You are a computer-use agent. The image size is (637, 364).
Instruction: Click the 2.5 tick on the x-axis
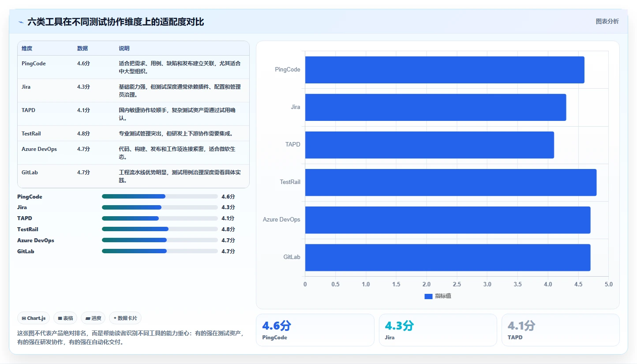(x=457, y=285)
